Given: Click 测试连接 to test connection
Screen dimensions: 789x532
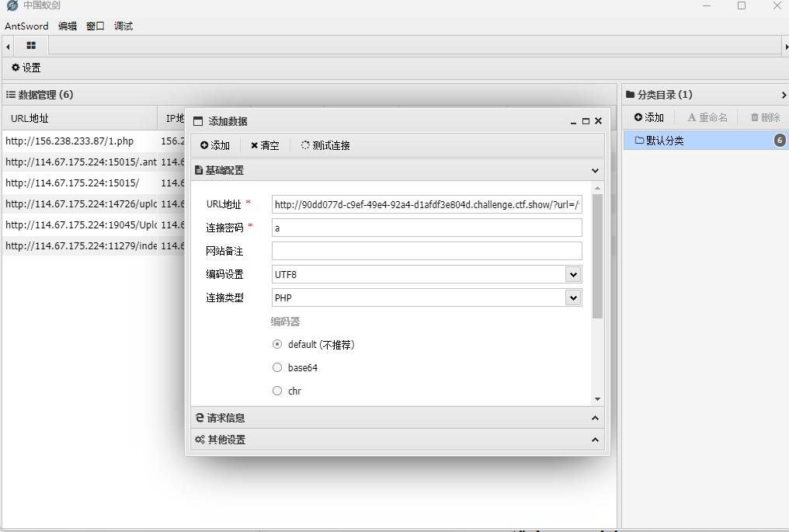Looking at the screenshot, I should point(325,145).
